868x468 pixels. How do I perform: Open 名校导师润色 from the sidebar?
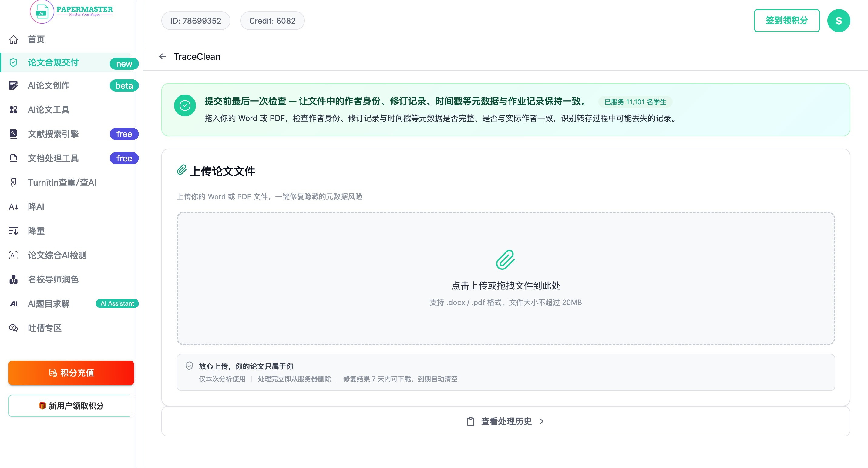point(53,279)
